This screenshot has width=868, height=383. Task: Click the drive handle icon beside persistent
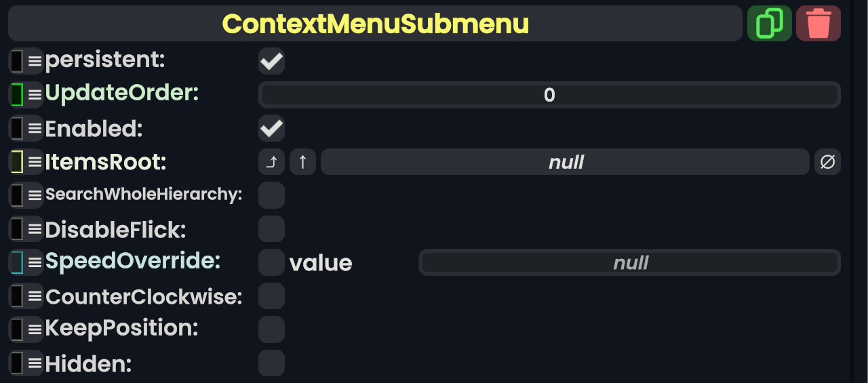(x=18, y=61)
